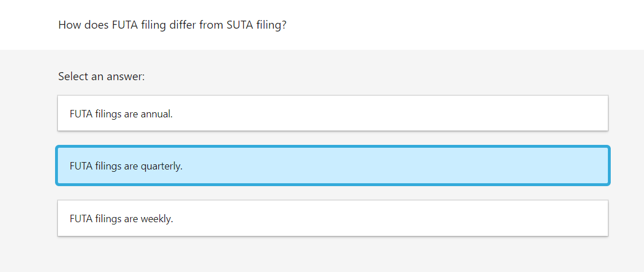Re-select the currently highlighted quarterly choice
This screenshot has height=272, width=644.
click(333, 166)
